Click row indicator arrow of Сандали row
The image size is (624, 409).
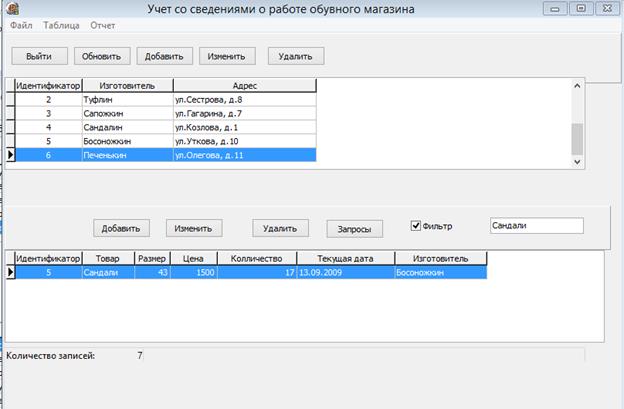point(10,273)
